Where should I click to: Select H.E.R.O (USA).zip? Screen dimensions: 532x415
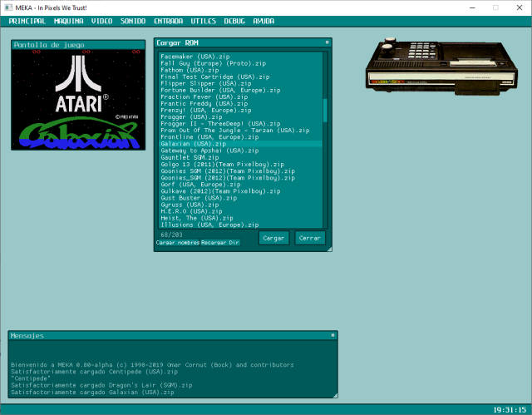(x=240, y=211)
